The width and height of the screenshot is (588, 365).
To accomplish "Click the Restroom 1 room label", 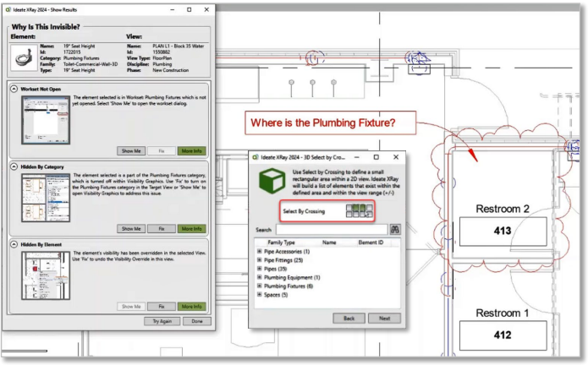I will click(503, 313).
